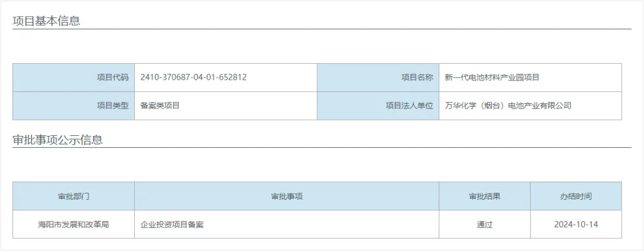Click the divider line under 审批事项公示信息
644x251 pixels.
pos(322,147)
